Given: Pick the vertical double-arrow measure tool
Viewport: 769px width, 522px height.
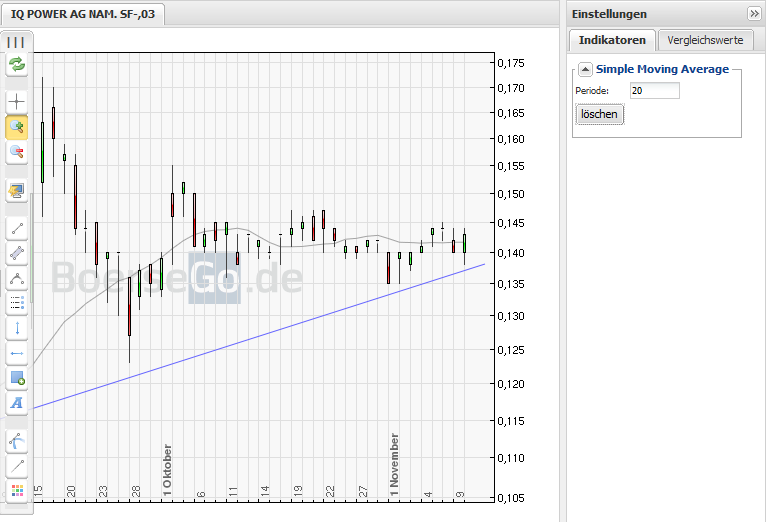Looking at the screenshot, I should point(17,328).
